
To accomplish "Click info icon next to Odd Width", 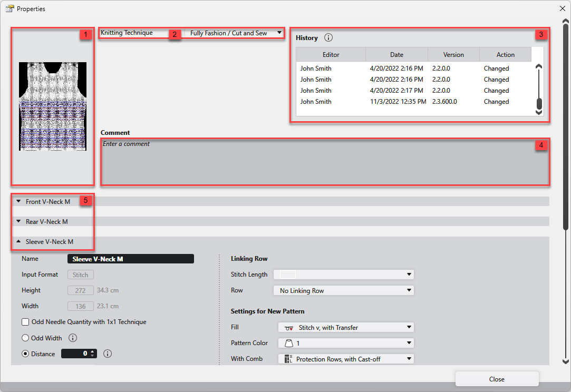I will (73, 338).
